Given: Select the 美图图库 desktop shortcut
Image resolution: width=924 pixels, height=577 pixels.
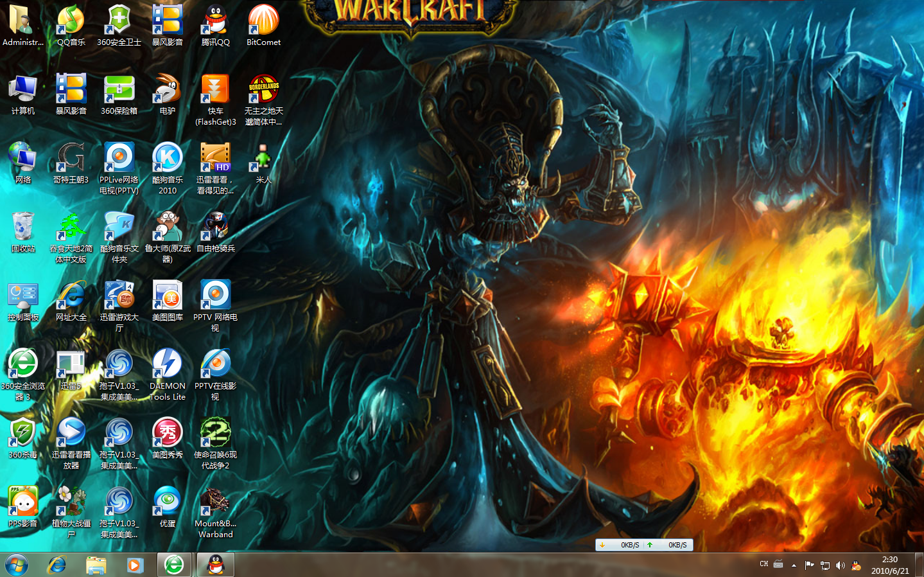Looking at the screenshot, I should pos(167,301).
